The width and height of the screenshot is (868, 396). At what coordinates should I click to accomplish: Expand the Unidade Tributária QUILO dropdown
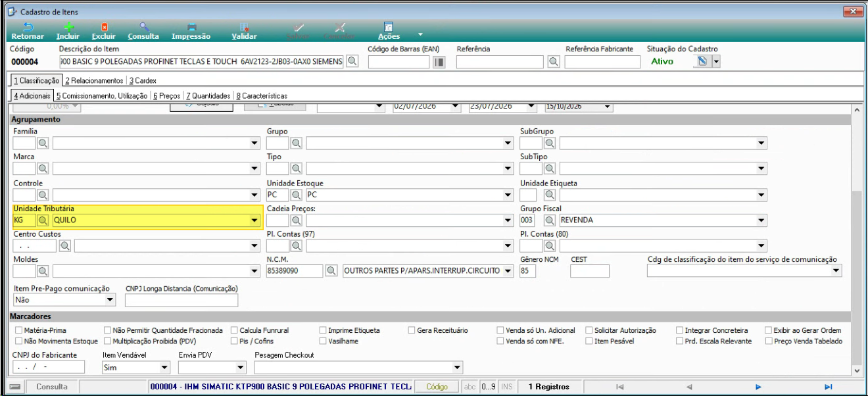pos(254,220)
